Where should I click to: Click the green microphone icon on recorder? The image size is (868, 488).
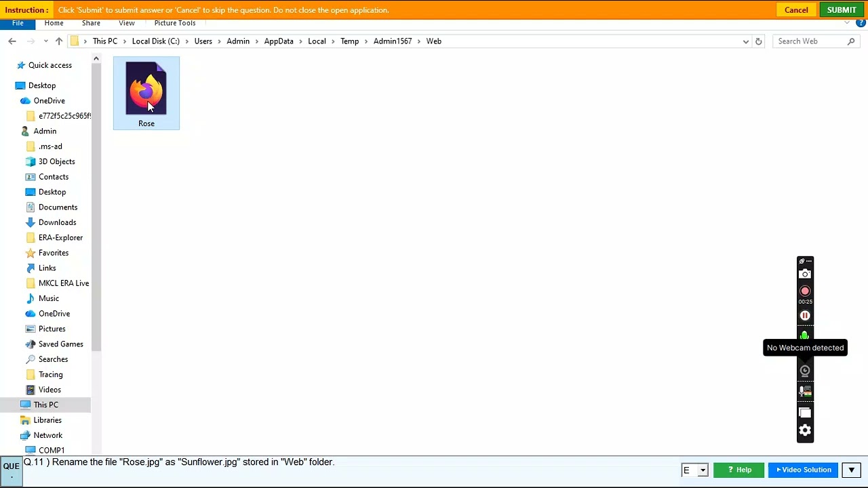[805, 335]
